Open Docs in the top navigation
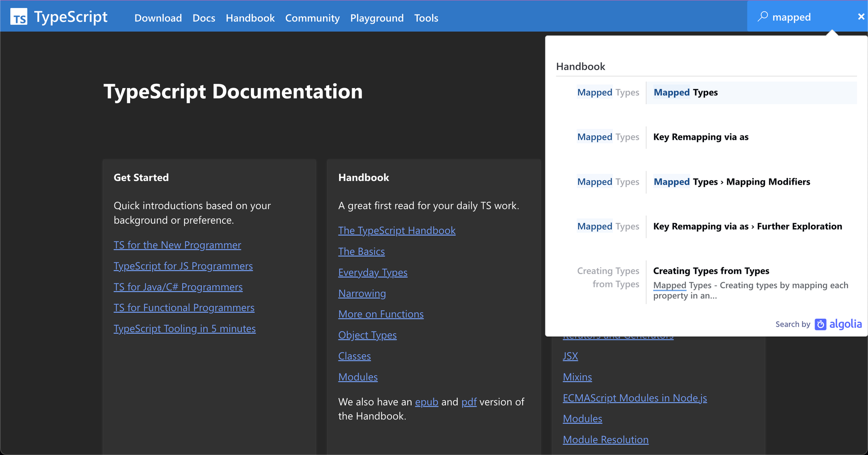 click(x=204, y=18)
